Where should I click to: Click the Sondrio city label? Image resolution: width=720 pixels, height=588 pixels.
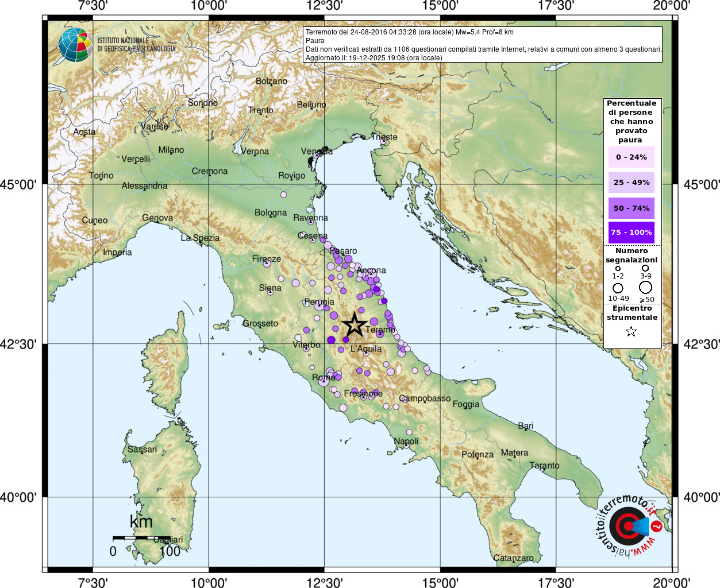tap(203, 102)
